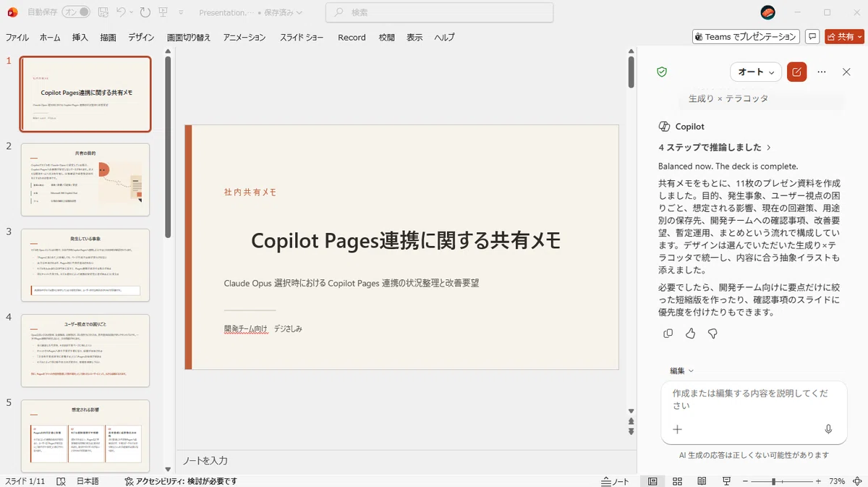Click the 社内共有メモ label on slide

pos(250,192)
